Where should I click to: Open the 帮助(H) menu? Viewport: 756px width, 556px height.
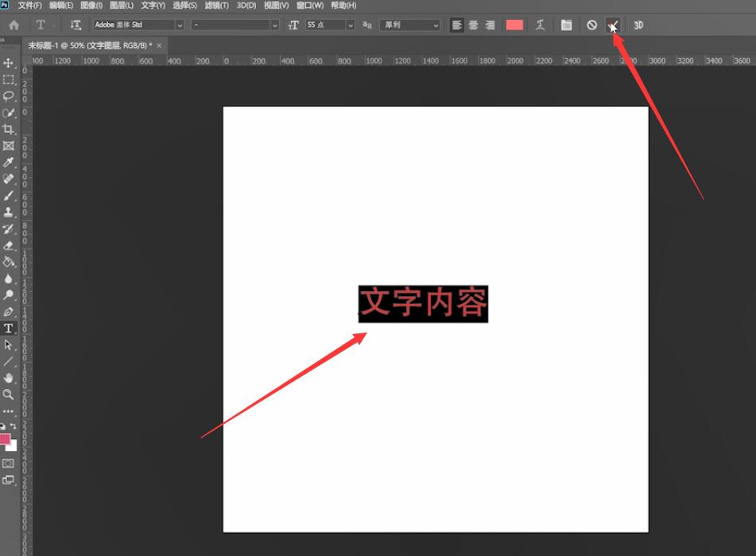point(343,6)
